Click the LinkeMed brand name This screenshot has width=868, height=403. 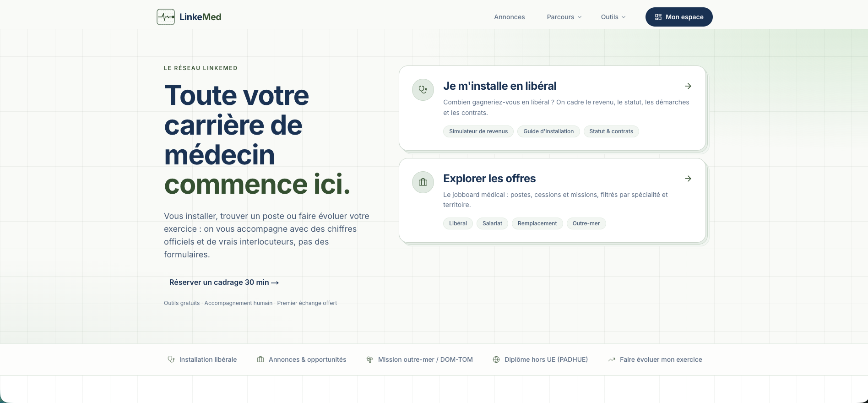coord(200,17)
